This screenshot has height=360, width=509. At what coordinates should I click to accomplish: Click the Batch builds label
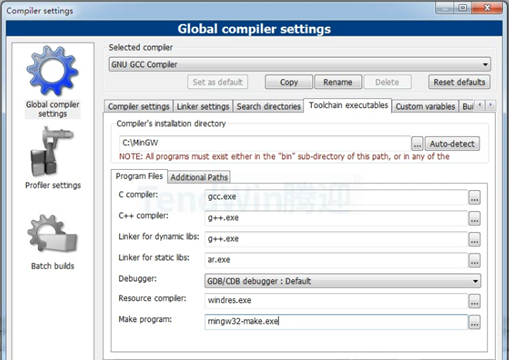tap(53, 266)
